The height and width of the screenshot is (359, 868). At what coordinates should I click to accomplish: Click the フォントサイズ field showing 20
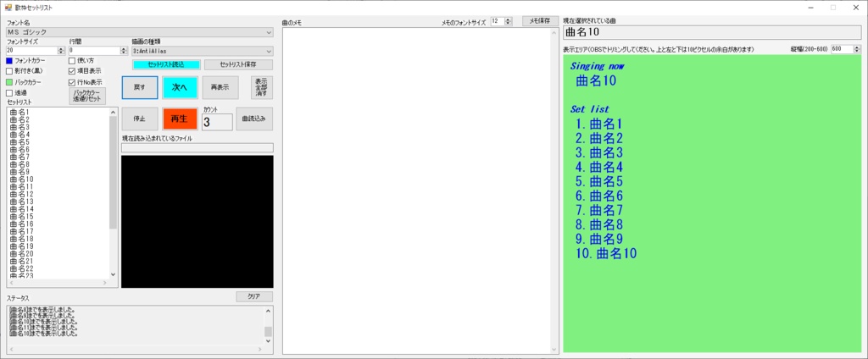(31, 51)
